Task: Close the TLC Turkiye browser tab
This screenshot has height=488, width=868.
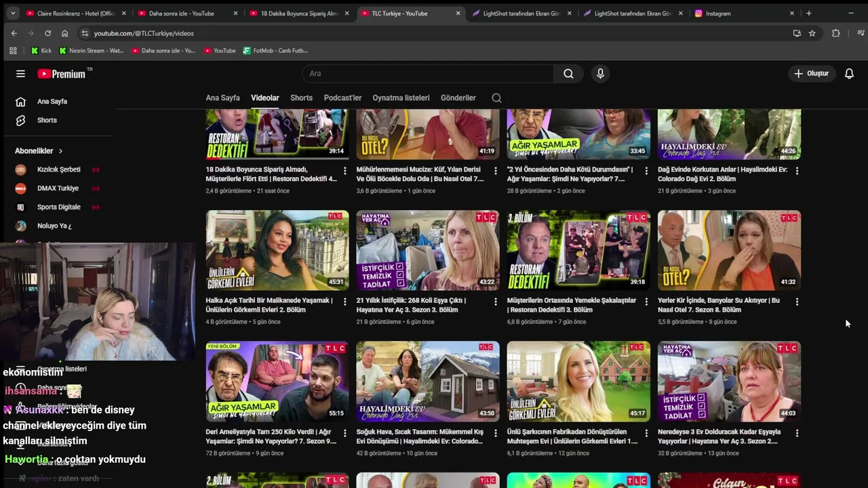Action: (458, 14)
